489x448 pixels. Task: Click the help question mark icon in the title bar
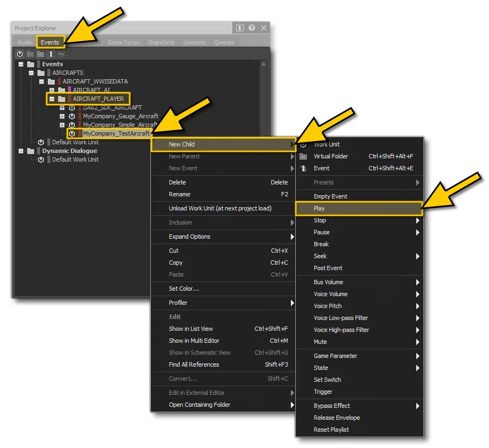[x=252, y=28]
